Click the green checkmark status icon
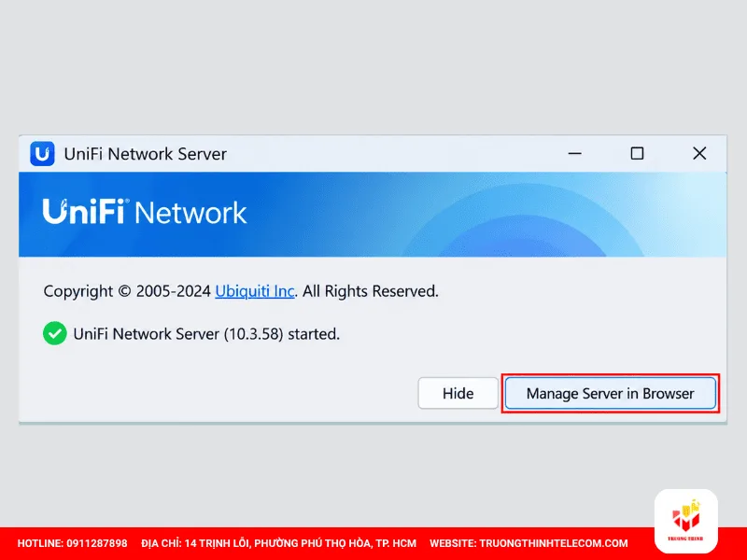747x560 pixels. point(55,333)
